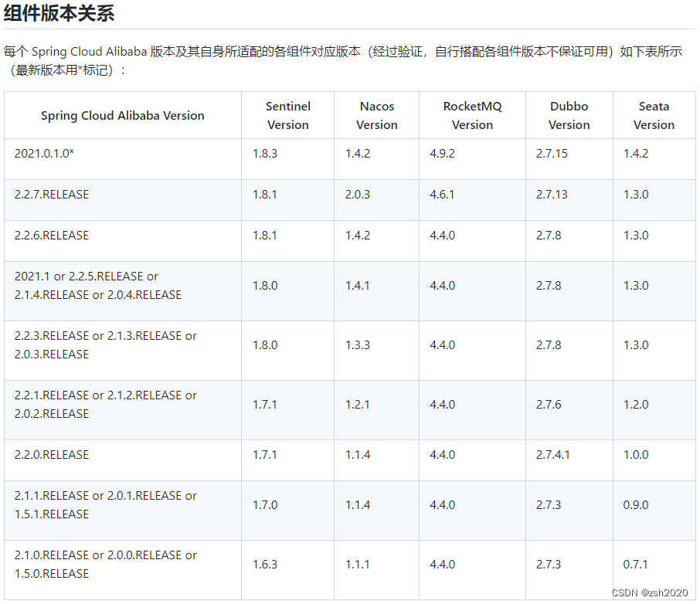Click the 'Seata Version' column header
This screenshot has height=604, width=700.
(x=654, y=116)
